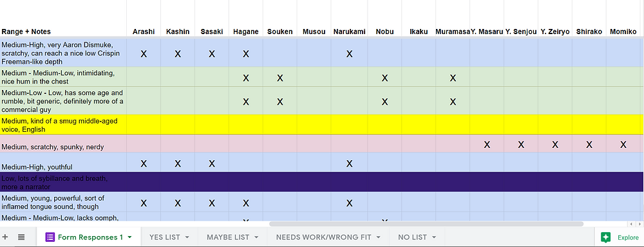Click the Explore button label
The height and width of the screenshot is (247, 644).
628,237
